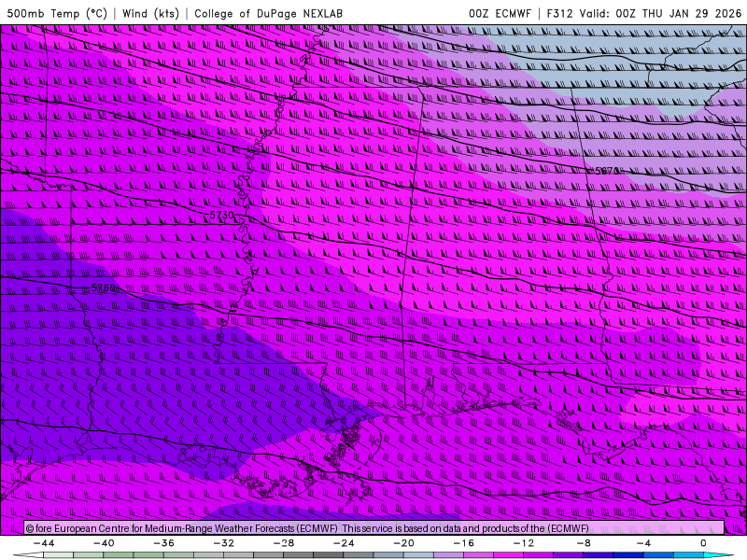Click the -28 tick on color scale
Viewport: 747px width, 560px height.
click(x=284, y=543)
